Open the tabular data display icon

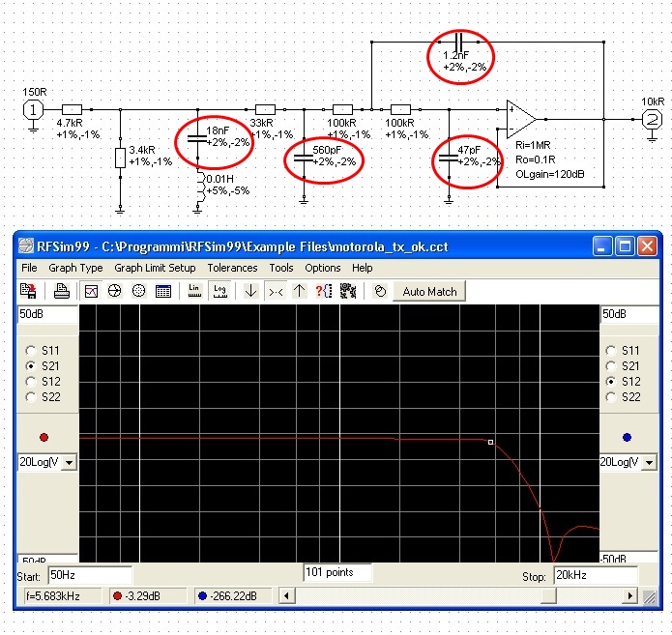click(163, 290)
